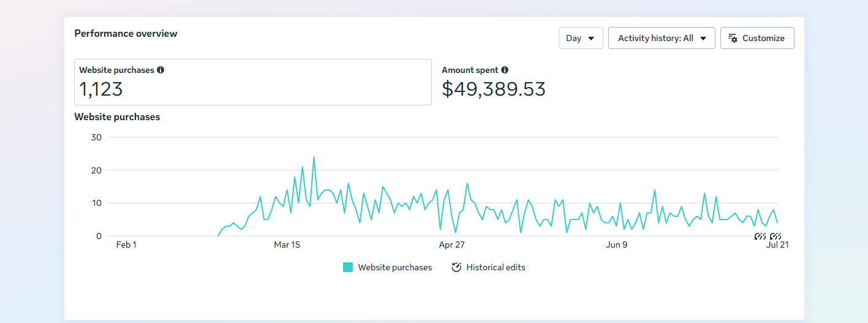
Task: Select the Amount spent $49,389.53 metric
Action: 494,82
